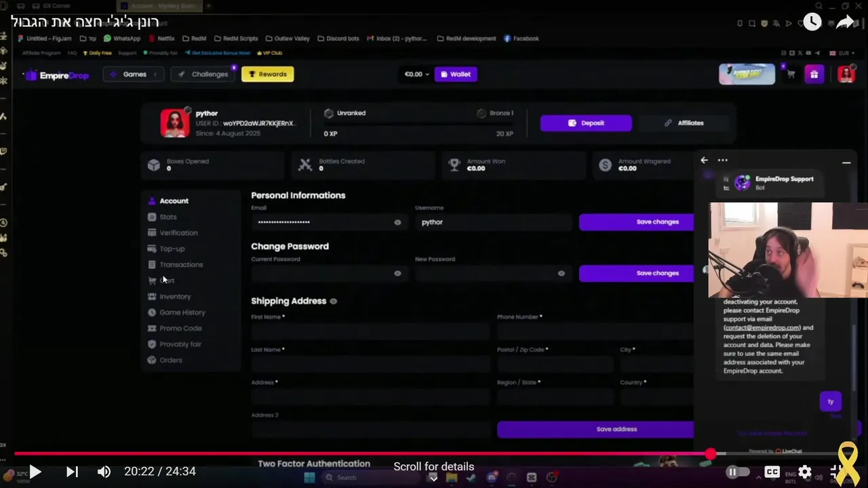The image size is (868, 488).
Task: Open the WhatsApp bookmark
Action: [x=122, y=39]
